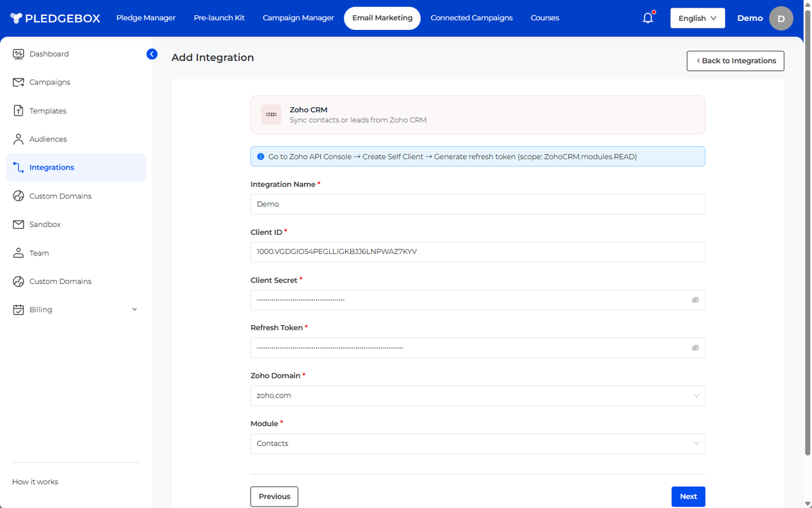Screen dimensions: 812x508
Task: Click the Dashboard icon in sidebar
Action: 18,54
